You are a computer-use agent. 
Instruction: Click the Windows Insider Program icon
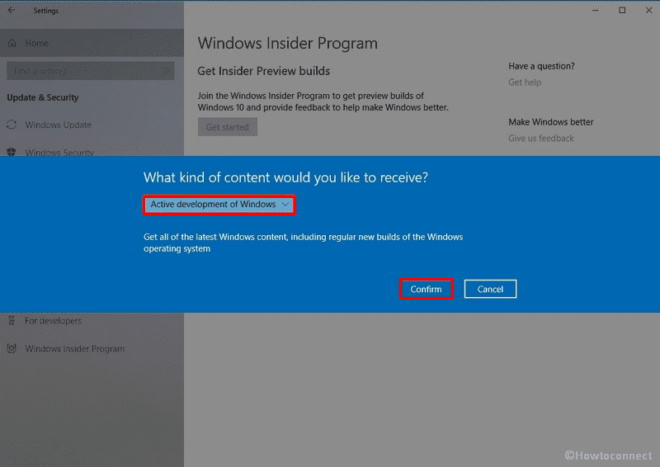(x=12, y=349)
